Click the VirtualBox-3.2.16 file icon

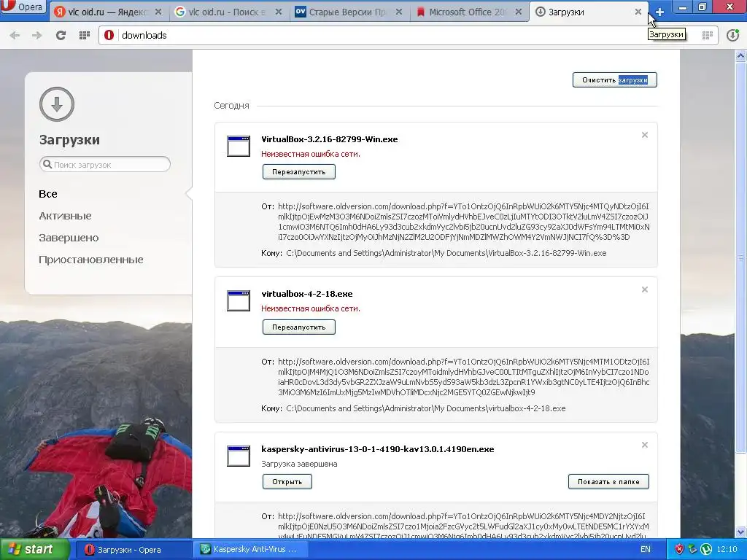click(x=239, y=146)
